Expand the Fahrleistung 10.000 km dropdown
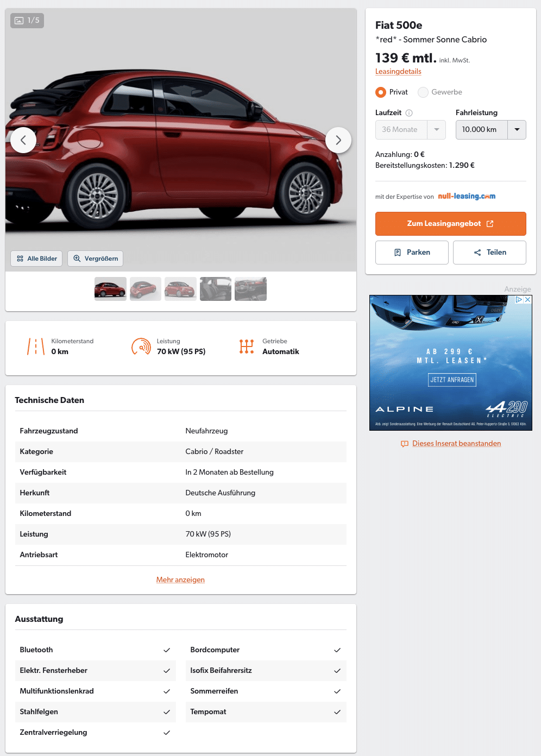This screenshot has width=541, height=756. coord(491,130)
